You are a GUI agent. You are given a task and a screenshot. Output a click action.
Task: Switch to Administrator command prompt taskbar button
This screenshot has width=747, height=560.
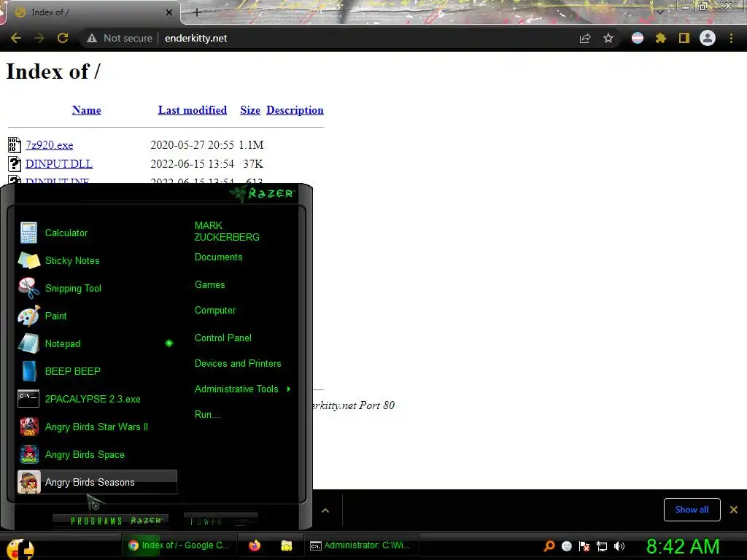tap(361, 545)
